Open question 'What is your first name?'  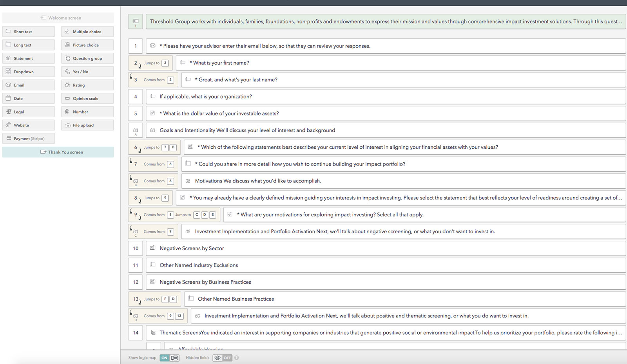400,63
